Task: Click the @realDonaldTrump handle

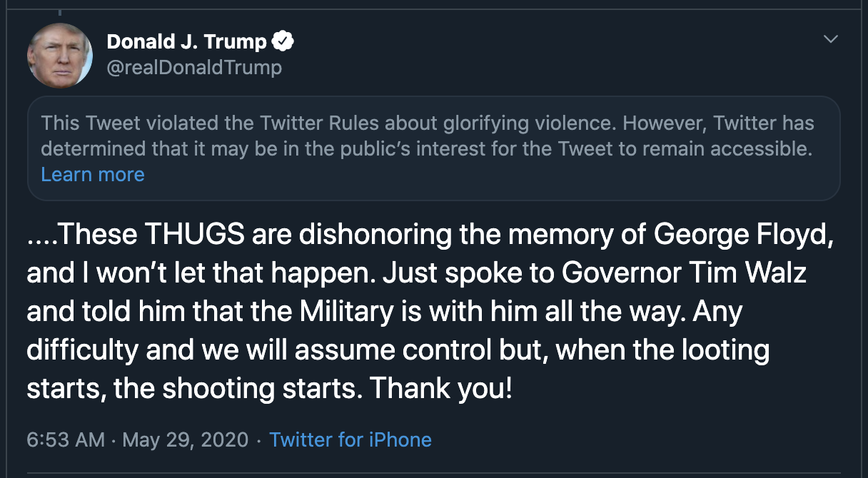Action: [x=194, y=68]
